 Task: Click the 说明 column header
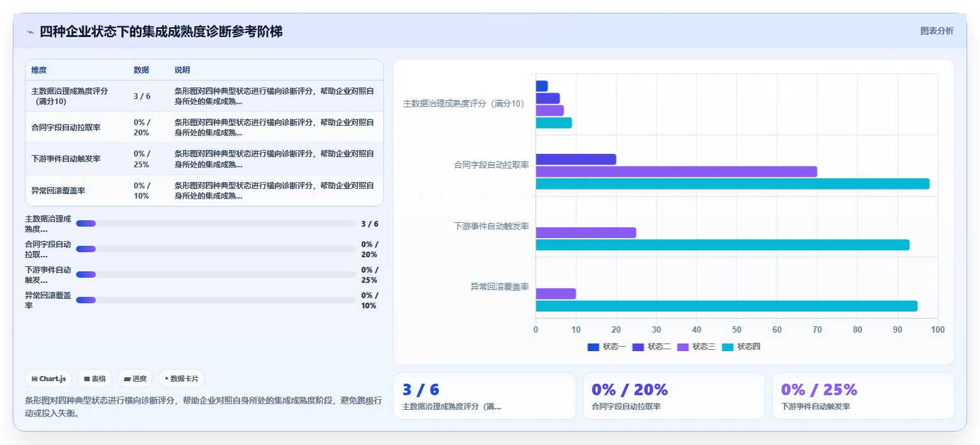(182, 70)
